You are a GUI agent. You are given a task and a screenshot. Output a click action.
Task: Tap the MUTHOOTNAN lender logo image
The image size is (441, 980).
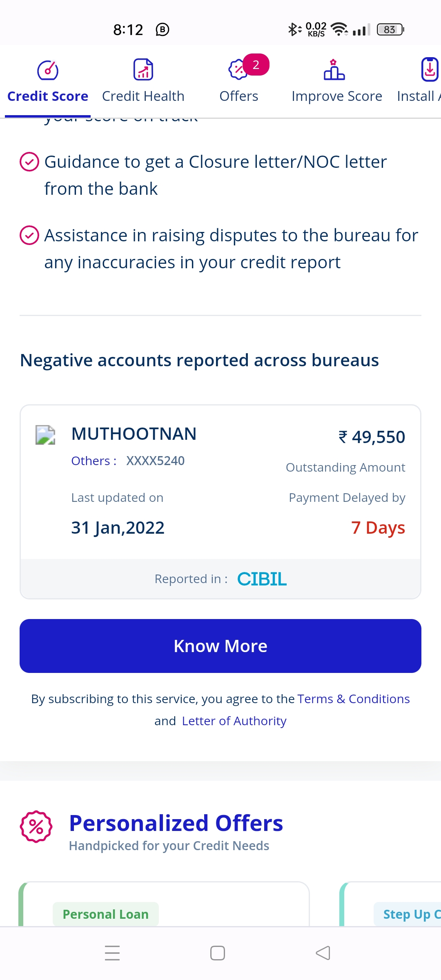(x=45, y=435)
